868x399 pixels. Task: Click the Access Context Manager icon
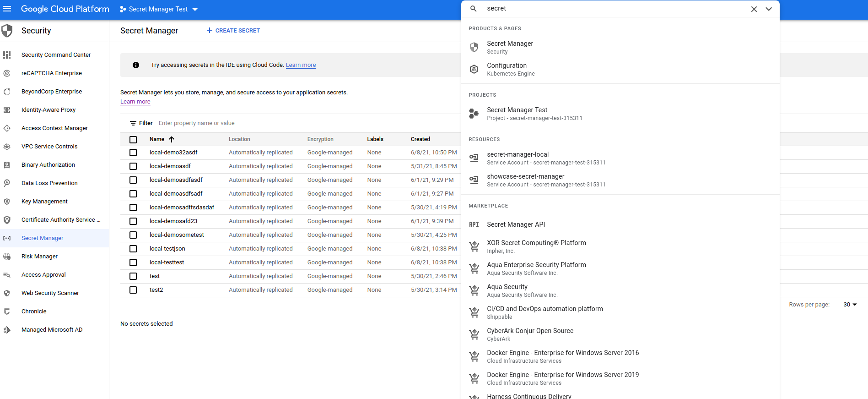(7, 128)
